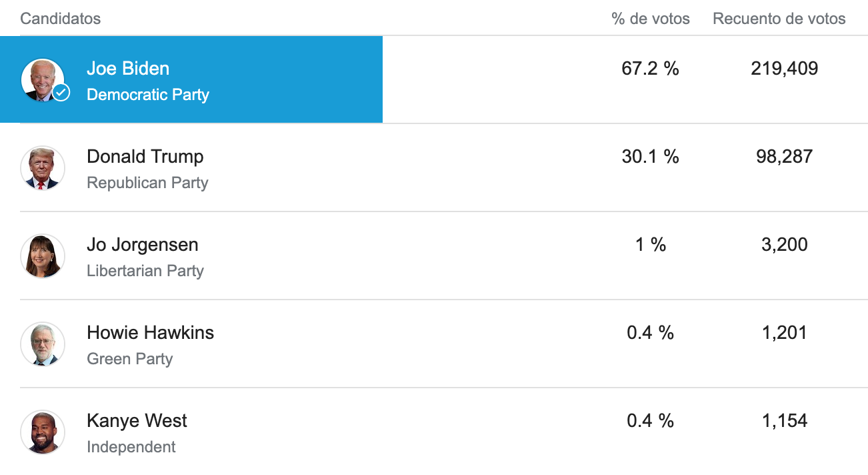Select the Kanye West candidate name

(x=137, y=421)
